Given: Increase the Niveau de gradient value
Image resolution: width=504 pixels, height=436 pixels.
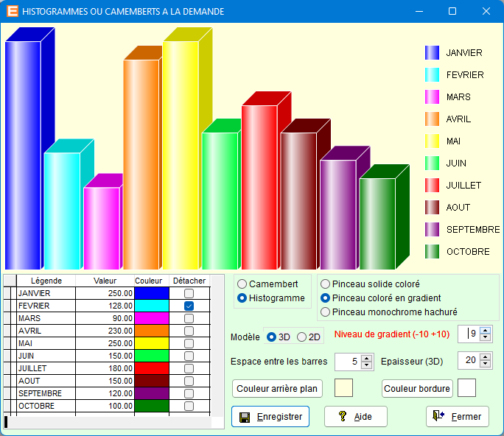Looking at the screenshot, I should (x=485, y=330).
